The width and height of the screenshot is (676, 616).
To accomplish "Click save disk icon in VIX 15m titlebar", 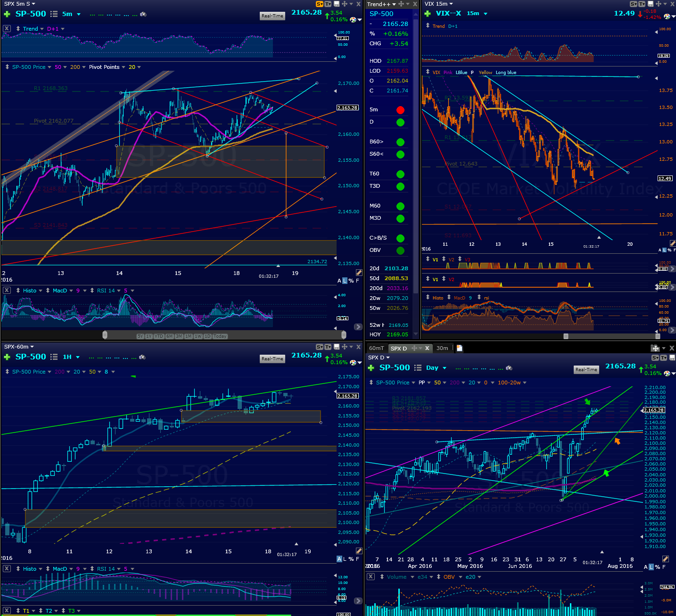I will (651, 4).
